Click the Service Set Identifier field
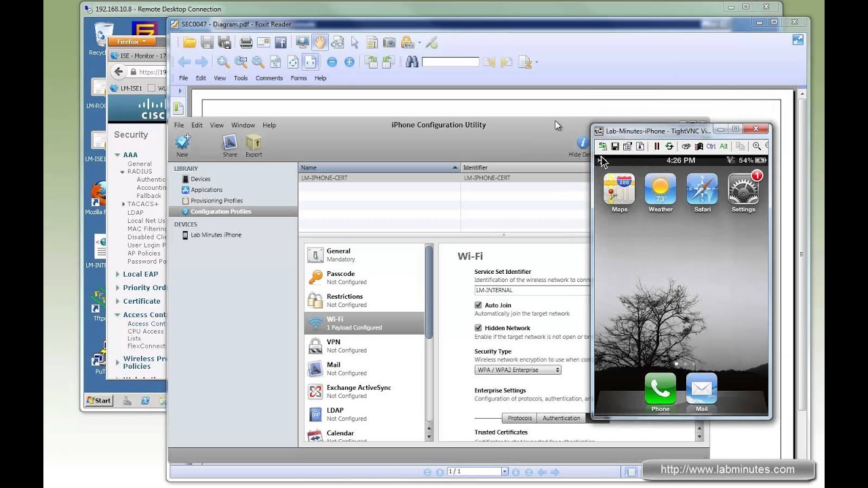The height and width of the screenshot is (488, 868). tap(532, 290)
